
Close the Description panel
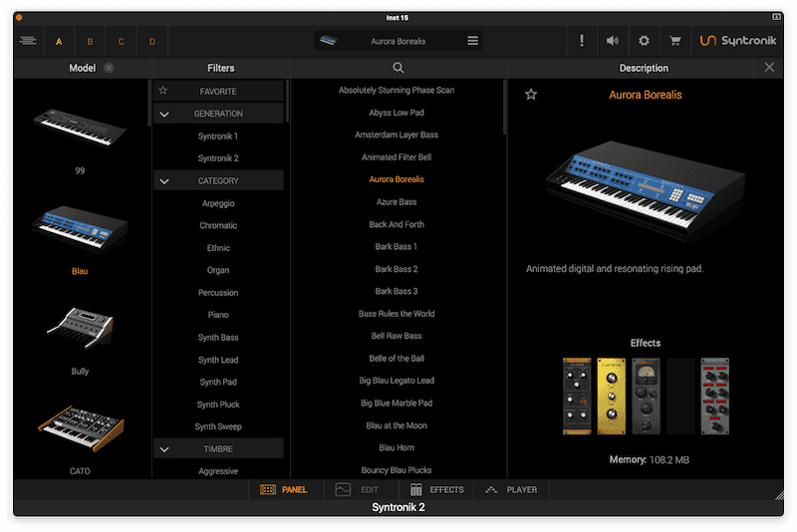click(x=769, y=67)
